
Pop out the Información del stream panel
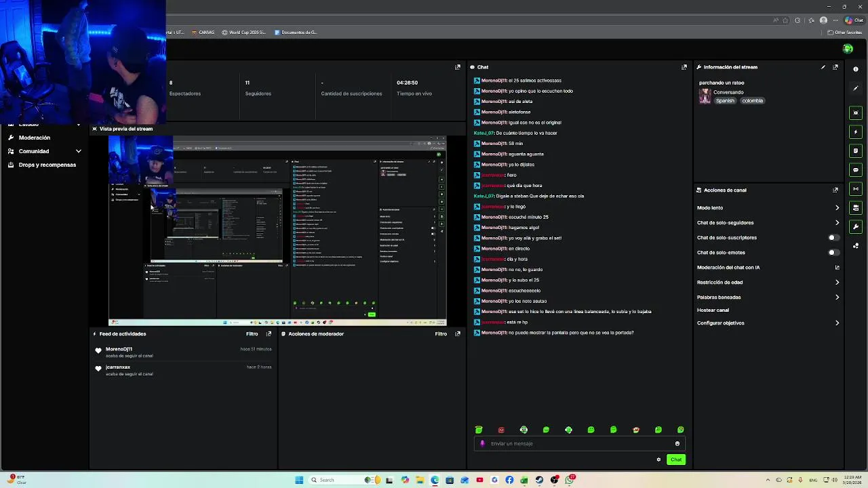[835, 67]
